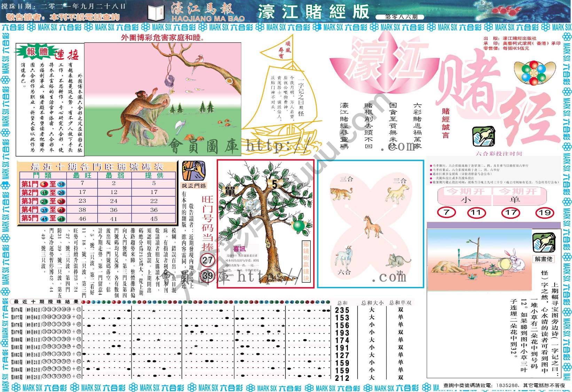
Task: Click the 總和 value 127
Action: [342, 355]
